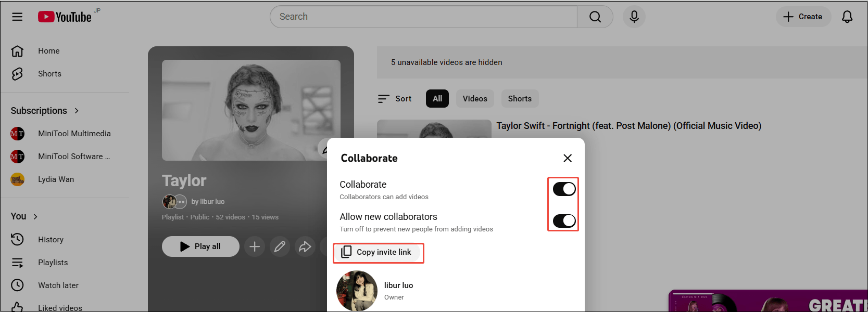Image resolution: width=868 pixels, height=312 pixels.
Task: Open Fortnight video title link
Action: 628,126
